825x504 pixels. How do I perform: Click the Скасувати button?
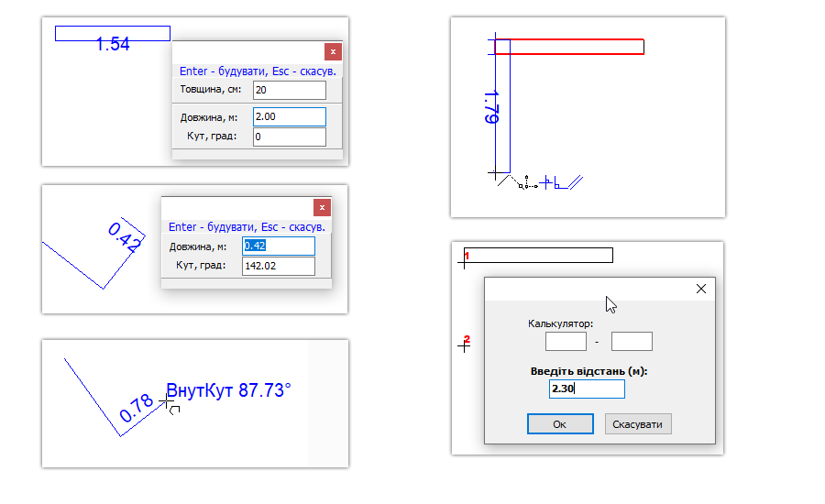(638, 424)
